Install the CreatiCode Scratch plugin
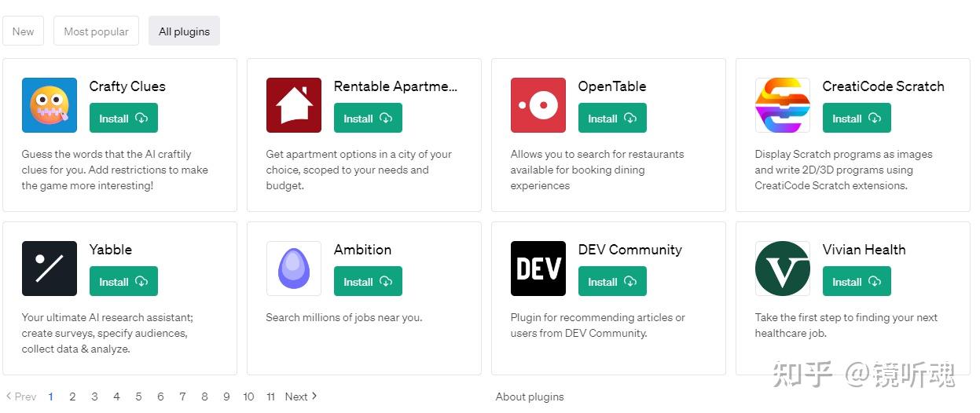Image resolution: width=980 pixels, height=413 pixels. tap(857, 119)
